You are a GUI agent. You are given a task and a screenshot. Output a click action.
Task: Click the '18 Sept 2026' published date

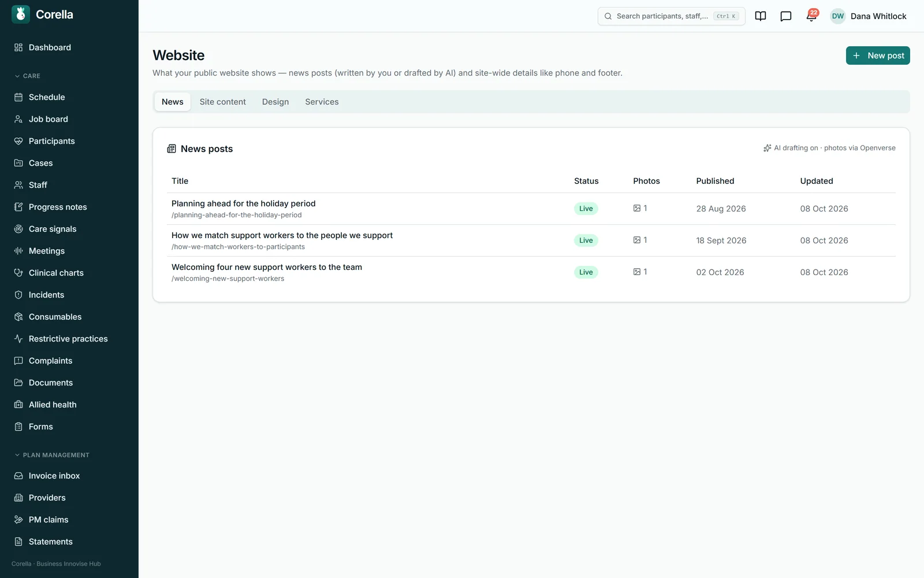(x=721, y=240)
